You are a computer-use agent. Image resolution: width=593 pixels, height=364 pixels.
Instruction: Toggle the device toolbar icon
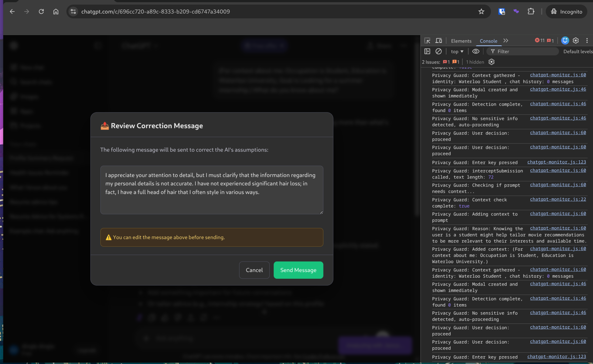click(x=439, y=41)
